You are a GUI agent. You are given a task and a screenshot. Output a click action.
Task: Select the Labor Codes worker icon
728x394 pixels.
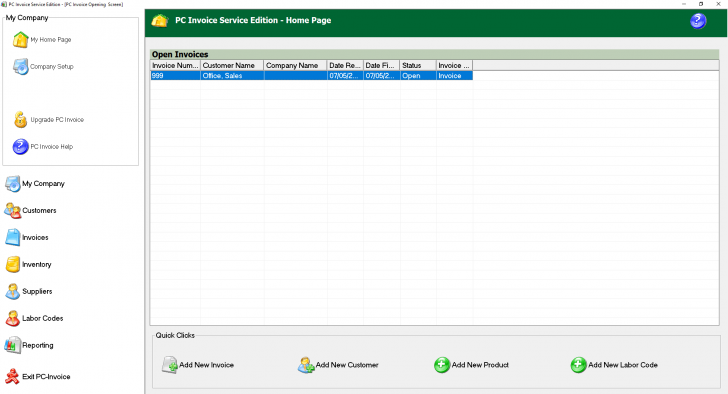point(13,318)
